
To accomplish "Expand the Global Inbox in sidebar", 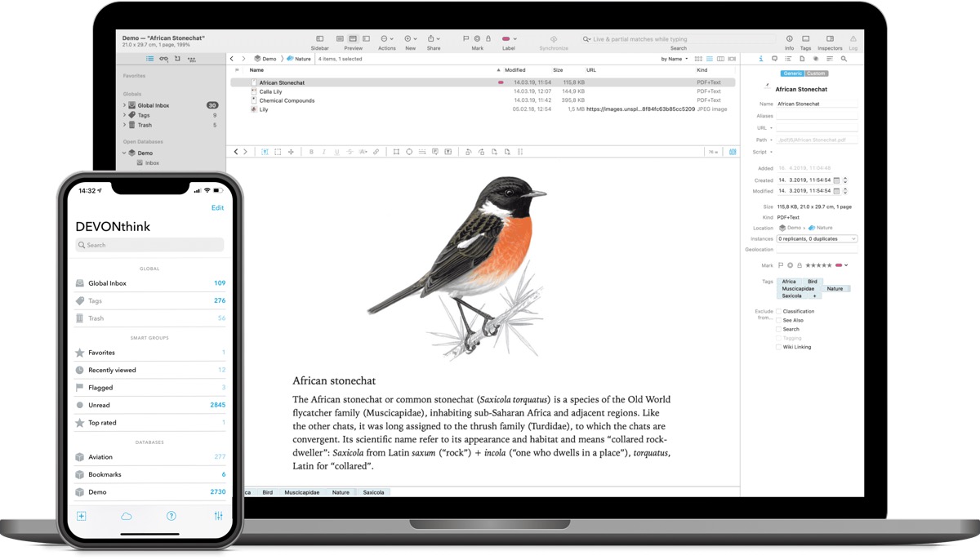I will [125, 105].
